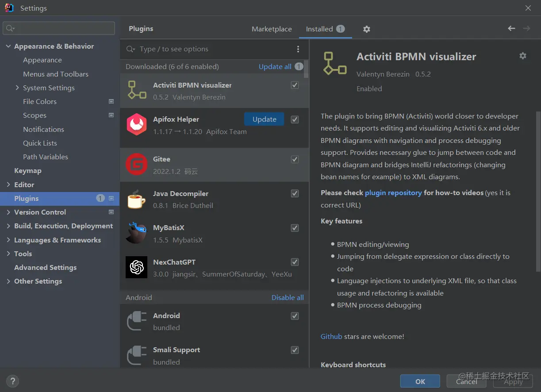Navigate back with left arrow
Viewport: 541px width, 392px height.
pos(511,28)
